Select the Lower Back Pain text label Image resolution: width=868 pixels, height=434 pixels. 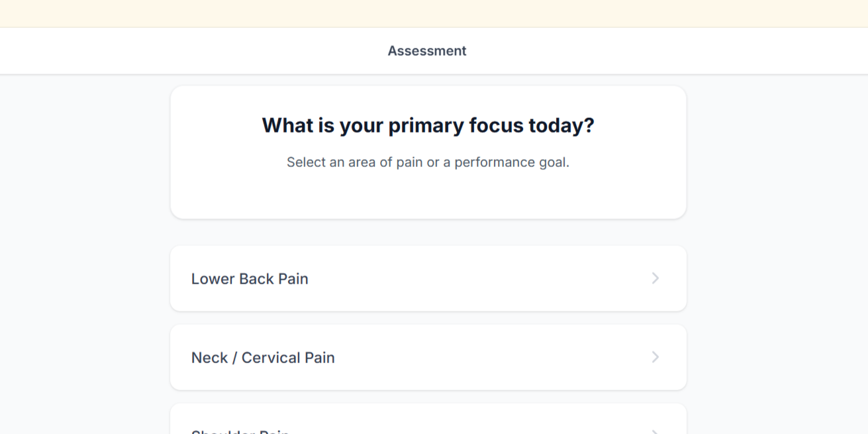250,279
